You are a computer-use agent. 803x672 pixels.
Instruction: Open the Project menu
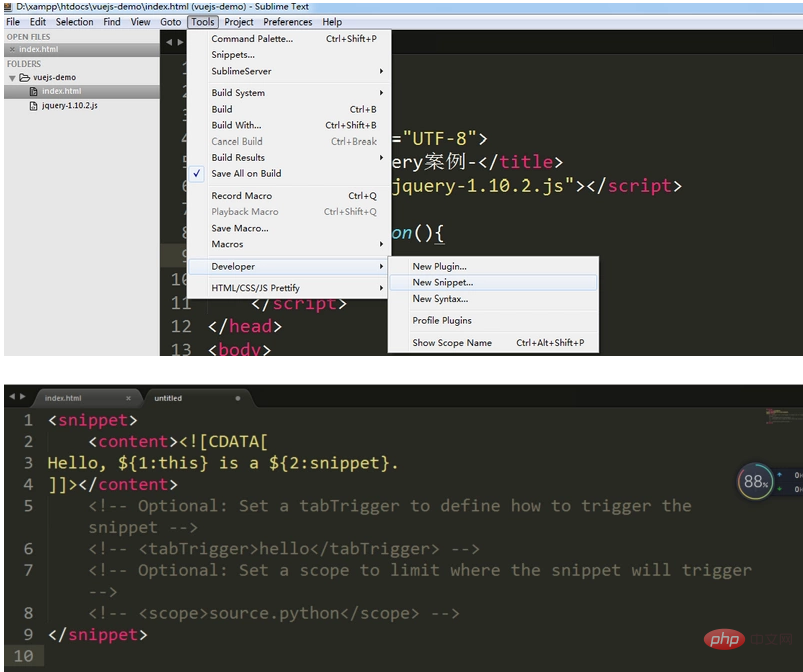239,22
